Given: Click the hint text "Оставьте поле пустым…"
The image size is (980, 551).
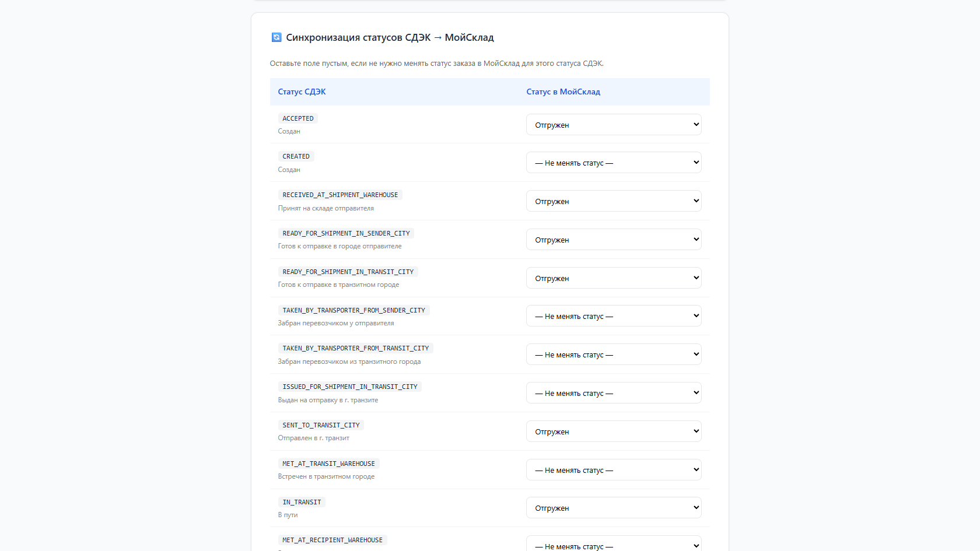Looking at the screenshot, I should pyautogui.click(x=437, y=63).
